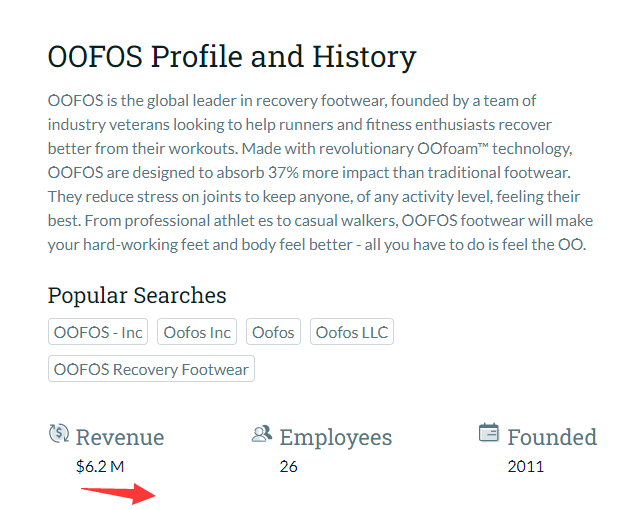Click the "Founded" label text
This screenshot has height=509, width=618.
[x=552, y=437]
